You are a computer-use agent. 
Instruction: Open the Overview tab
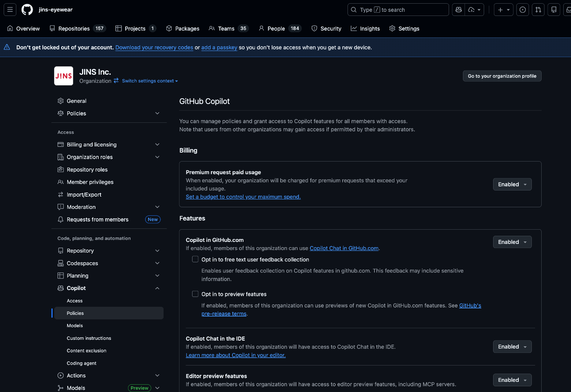pyautogui.click(x=24, y=29)
